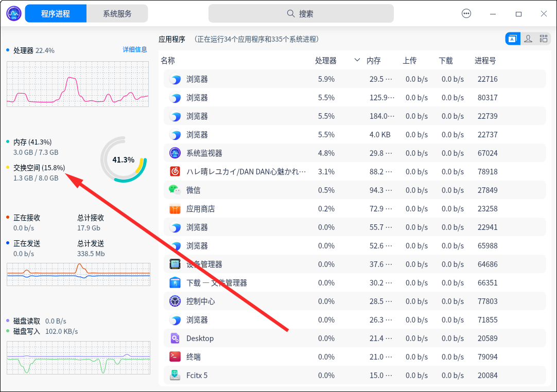Select browser icon for process 80317
The width and height of the screenshot is (557, 392).
click(x=175, y=98)
